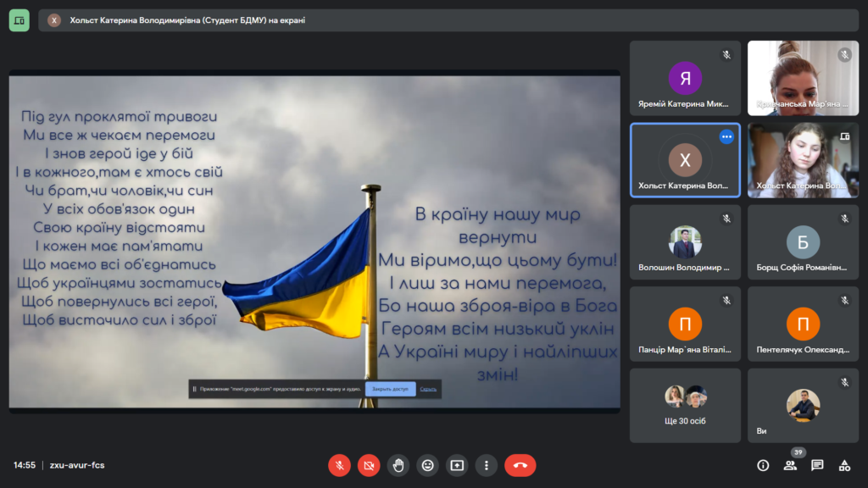
Task: Click the presentation indicator icon at top-left
Action: [x=19, y=20]
